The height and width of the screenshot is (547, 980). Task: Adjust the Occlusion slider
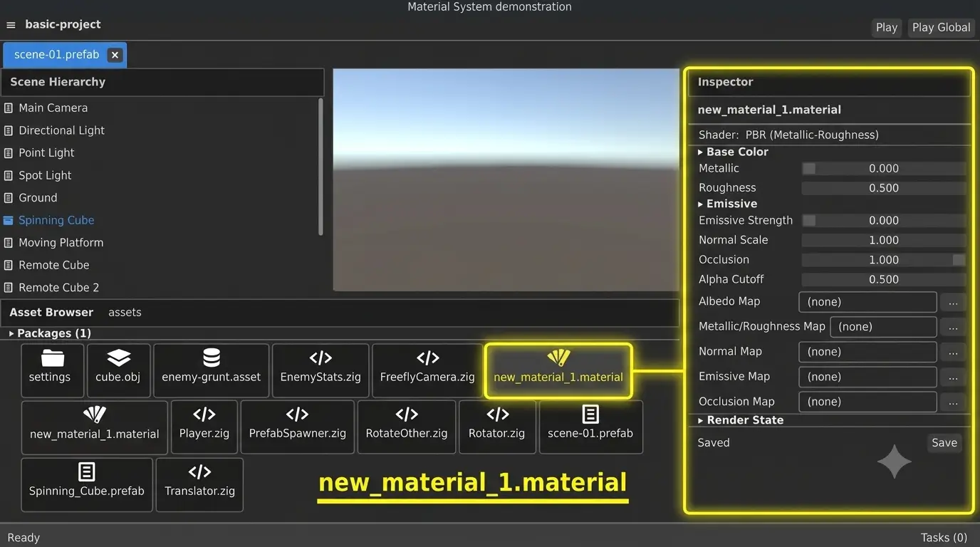click(884, 260)
